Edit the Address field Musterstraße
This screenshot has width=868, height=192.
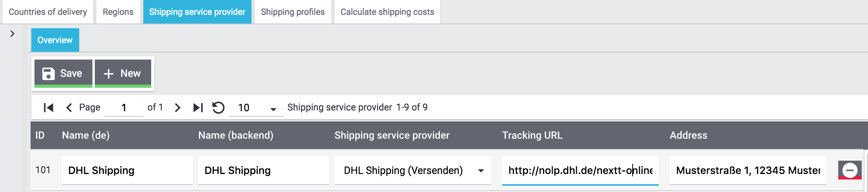(x=748, y=170)
